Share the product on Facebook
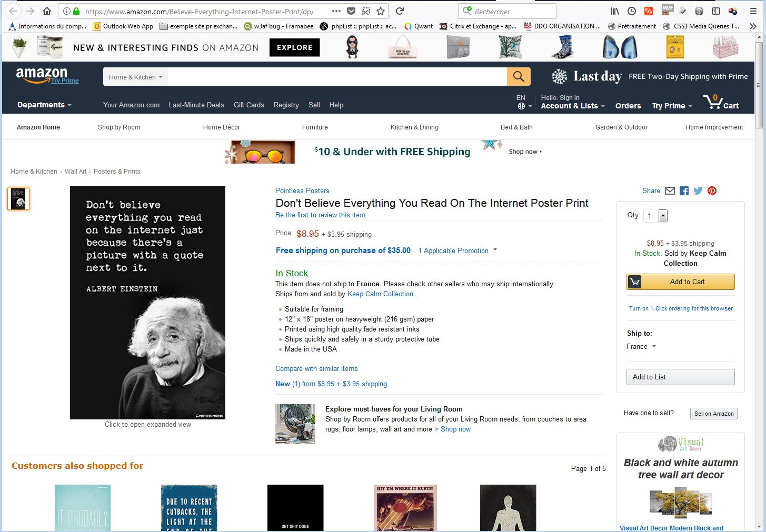Image resolution: width=766 pixels, height=532 pixels. (684, 191)
